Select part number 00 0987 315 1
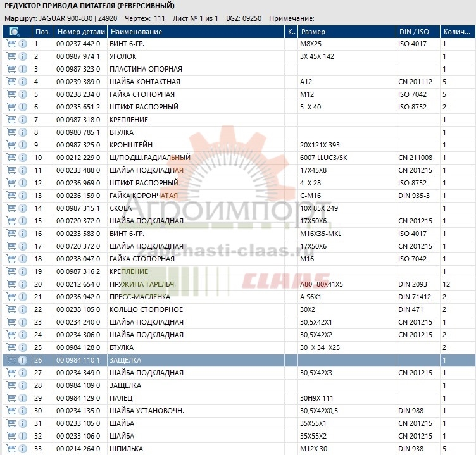The image size is (476, 455). pos(78,208)
